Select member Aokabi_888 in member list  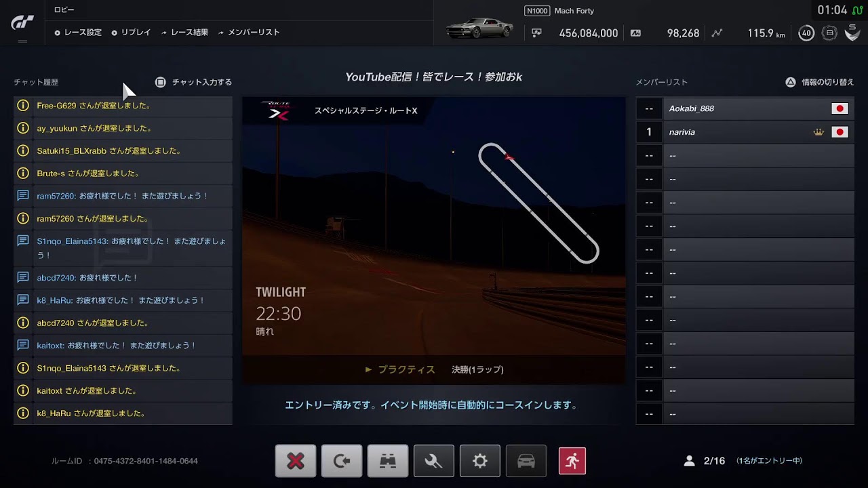[745, 108]
